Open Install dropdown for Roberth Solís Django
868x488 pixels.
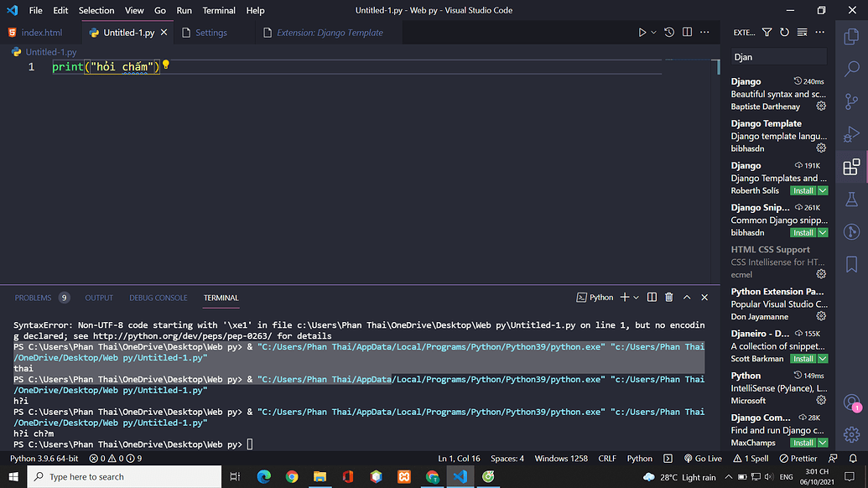click(824, 191)
